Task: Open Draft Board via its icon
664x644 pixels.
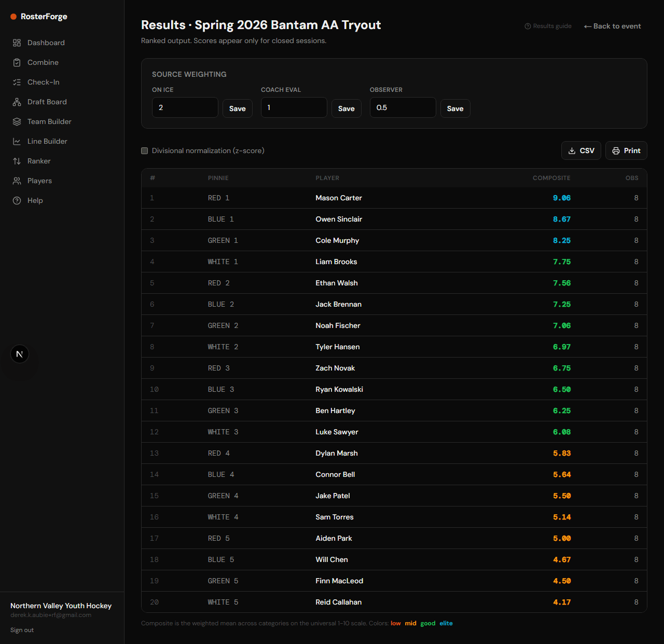Action: click(x=17, y=102)
